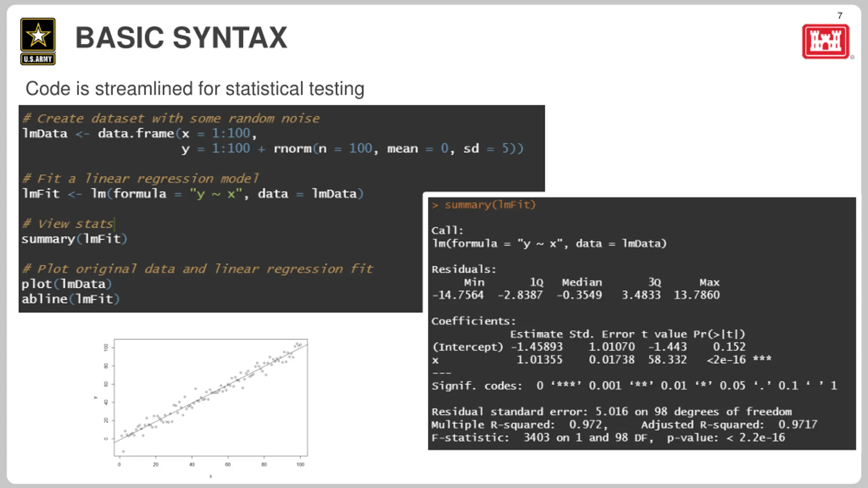The image size is (868, 488).
Task: Click the (Intercept) coefficient row
Action: pyautogui.click(x=589, y=347)
